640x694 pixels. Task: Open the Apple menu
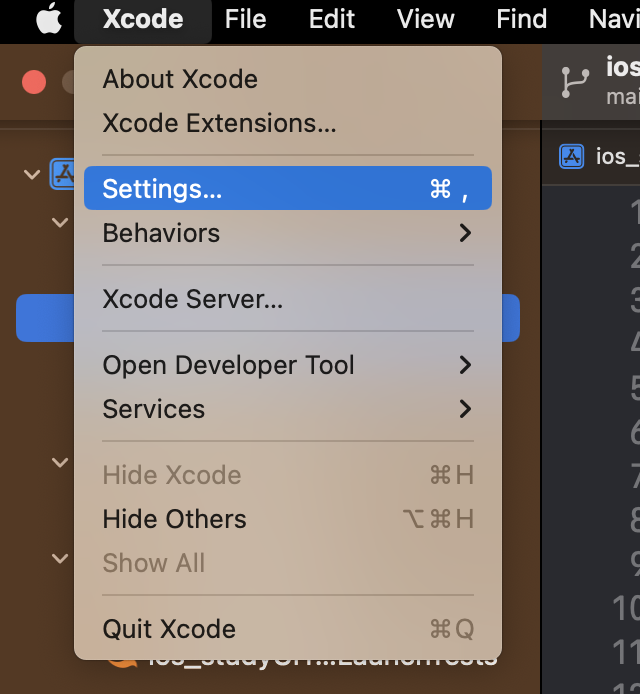tap(49, 20)
